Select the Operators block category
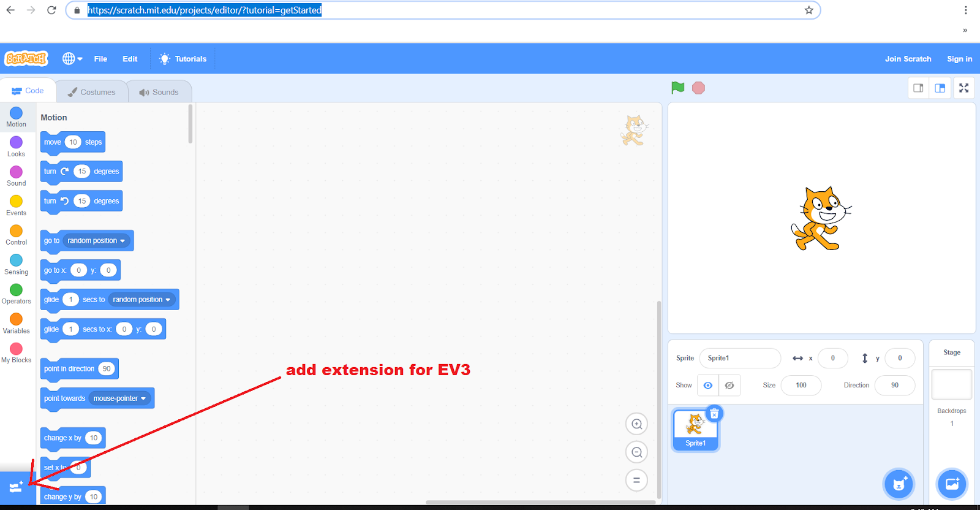Viewport: 980px width, 510px height. [17, 294]
